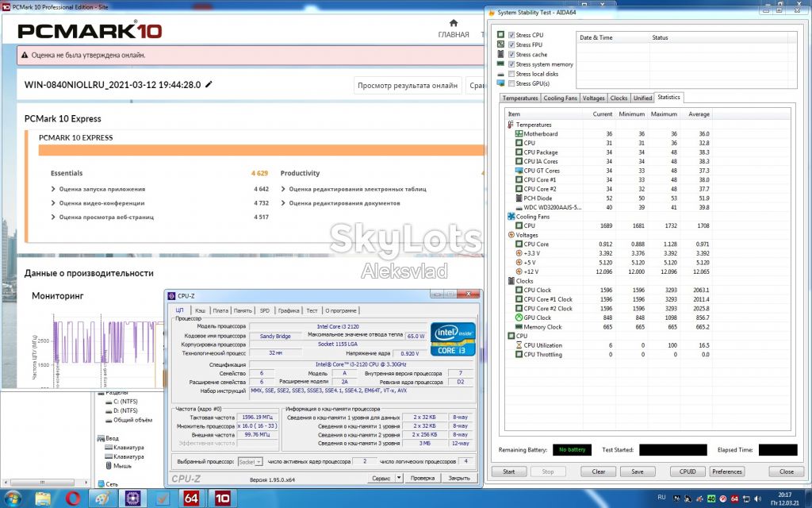Click the Cooling Fans category icon in the statistics list
The height and width of the screenshot is (508, 812).
point(511,217)
